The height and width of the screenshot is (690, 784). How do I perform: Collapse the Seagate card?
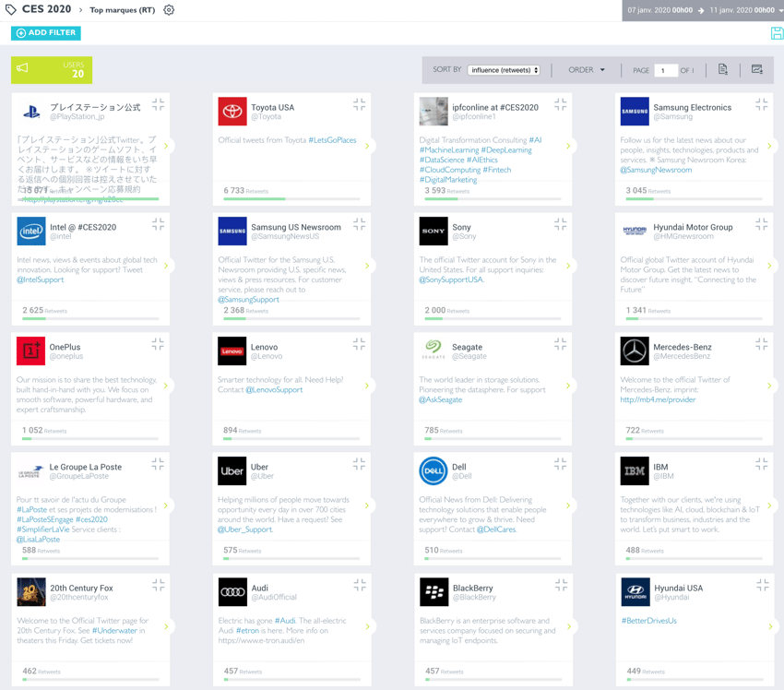[561, 344]
